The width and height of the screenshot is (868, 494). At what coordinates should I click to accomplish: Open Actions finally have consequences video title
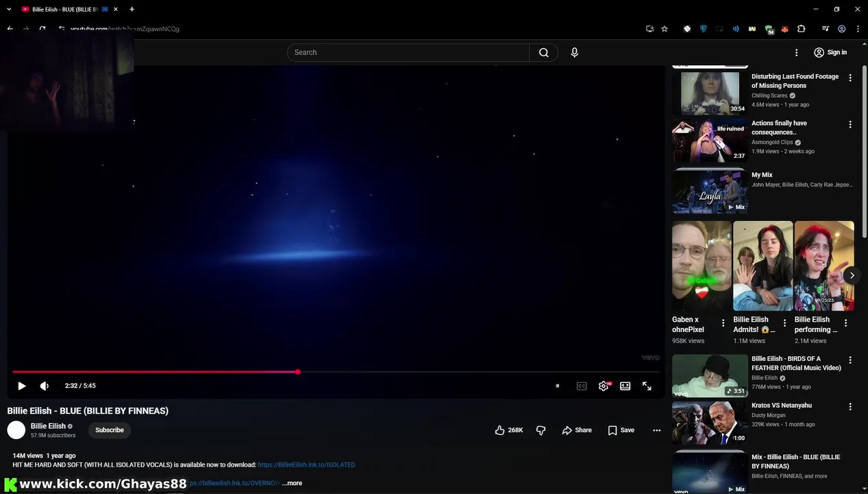click(x=779, y=128)
